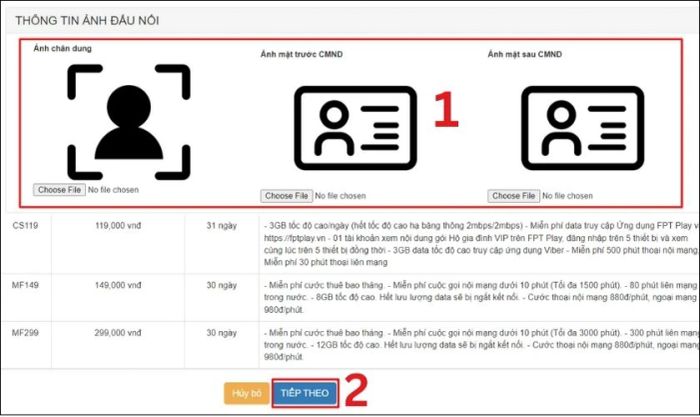Click the portrait photo placeholder icon
700x417 pixels.
[x=129, y=122]
